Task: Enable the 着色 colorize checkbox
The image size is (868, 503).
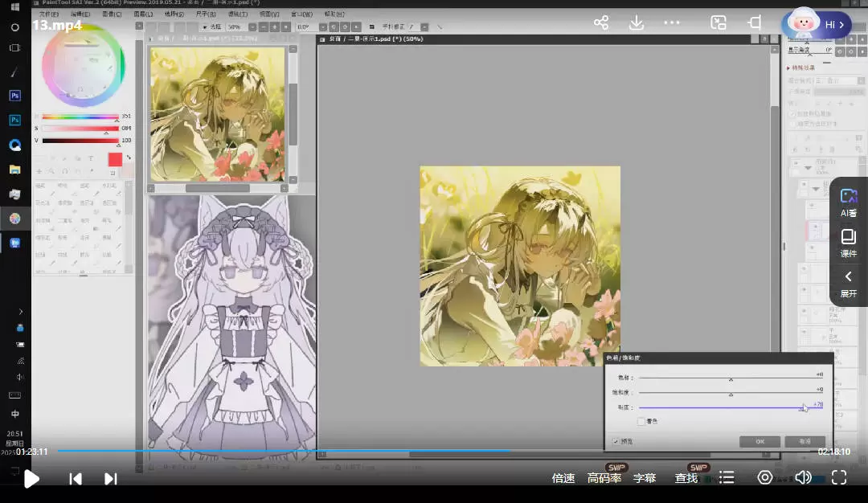Action: (641, 422)
